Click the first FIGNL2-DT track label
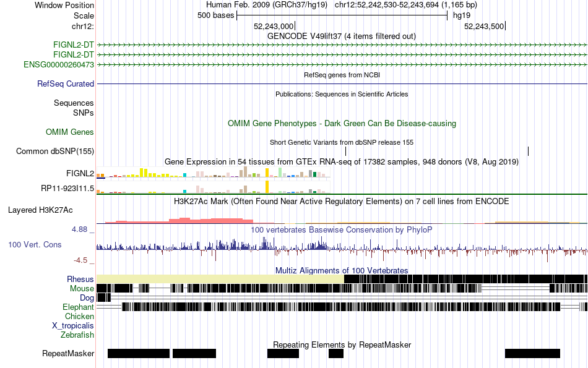 click(x=74, y=45)
